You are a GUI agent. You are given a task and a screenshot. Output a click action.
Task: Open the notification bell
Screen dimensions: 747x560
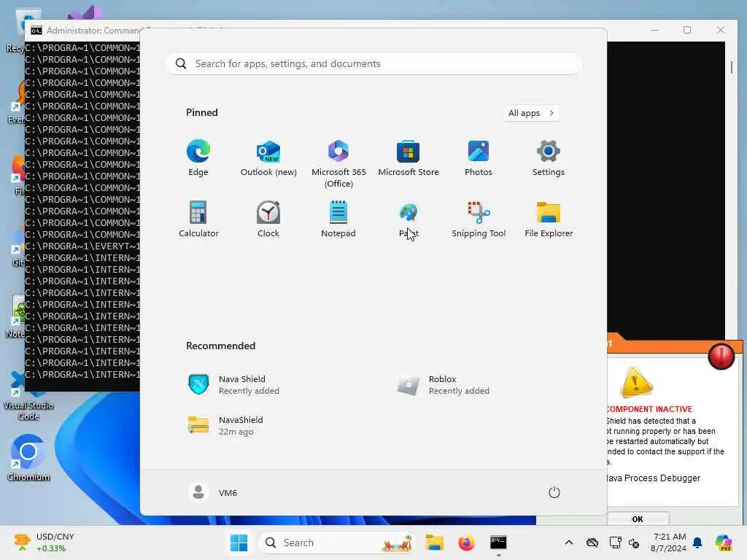697,542
